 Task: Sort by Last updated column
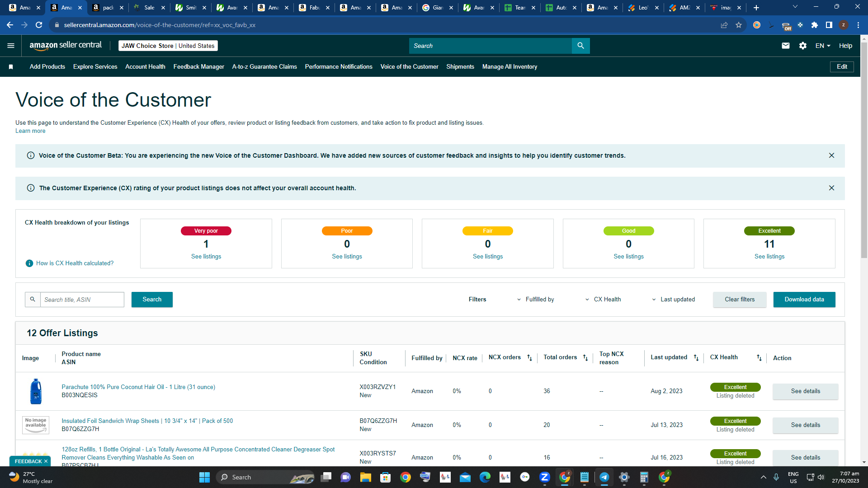pos(696,358)
